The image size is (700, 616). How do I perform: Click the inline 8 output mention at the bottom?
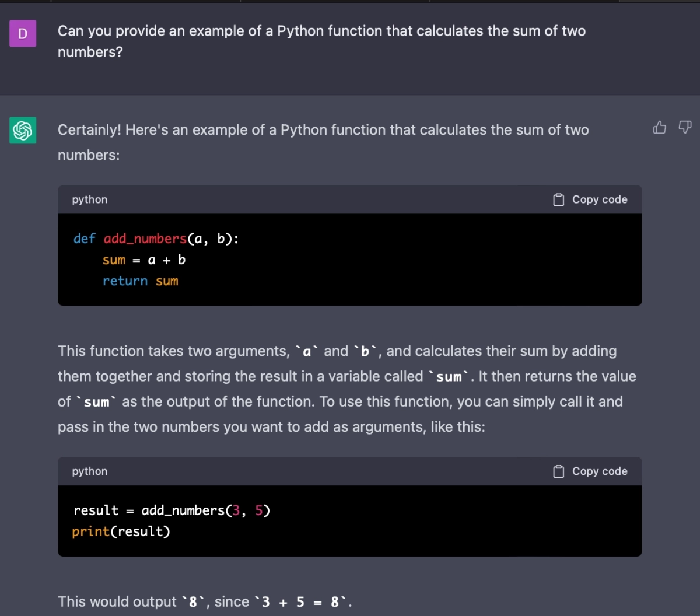[x=192, y=601]
